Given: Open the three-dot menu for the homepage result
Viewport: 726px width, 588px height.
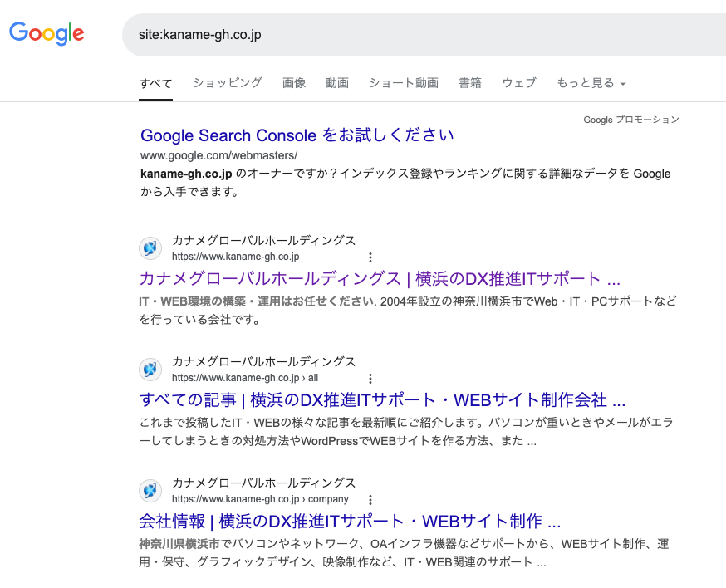Looking at the screenshot, I should (370, 257).
